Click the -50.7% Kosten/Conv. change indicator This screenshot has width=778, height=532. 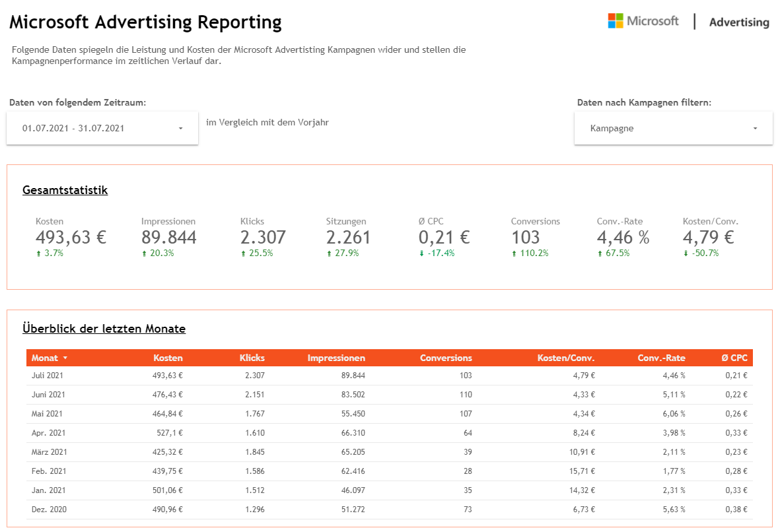tap(701, 253)
